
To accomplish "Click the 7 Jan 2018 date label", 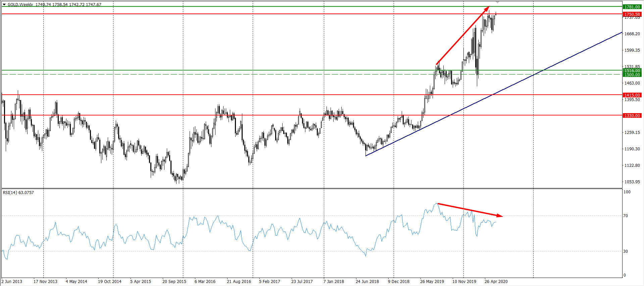I will tap(334, 282).
